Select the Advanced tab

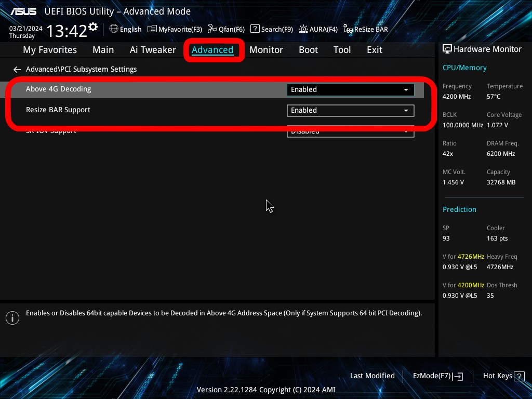click(x=212, y=50)
